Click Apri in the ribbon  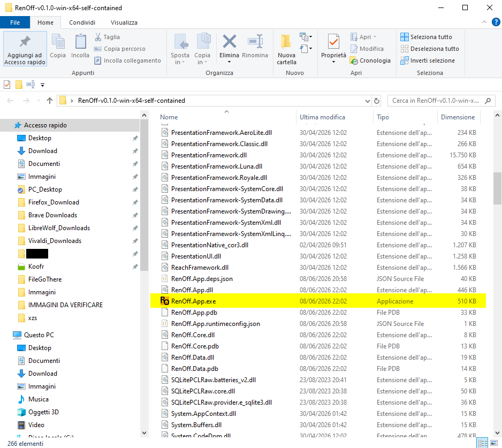point(363,37)
